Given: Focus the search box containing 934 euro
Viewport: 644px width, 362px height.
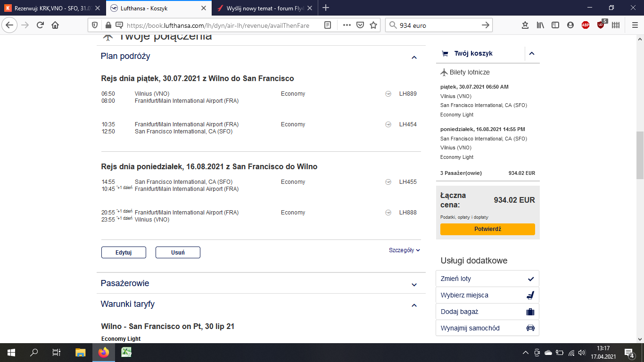Looking at the screenshot, I should click(438, 25).
